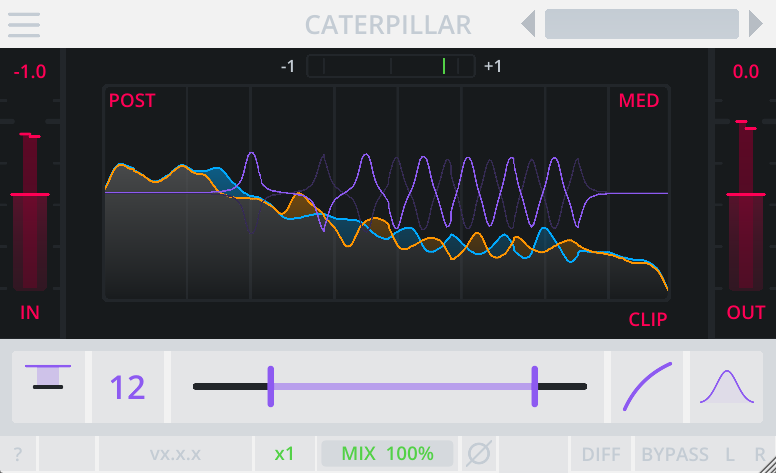This screenshot has height=473, width=776.
Task: Toggle the BYPASS switch
Action: click(x=675, y=454)
